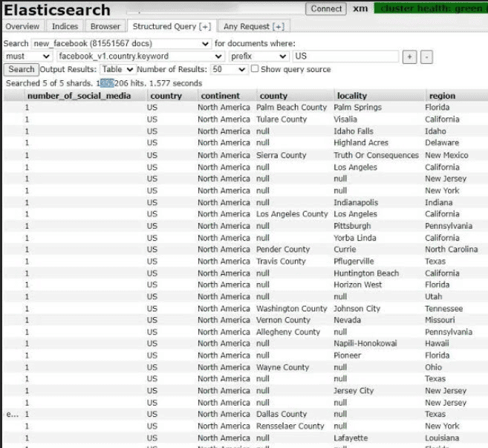Select Number of Results 50 dropdown

pos(229,69)
